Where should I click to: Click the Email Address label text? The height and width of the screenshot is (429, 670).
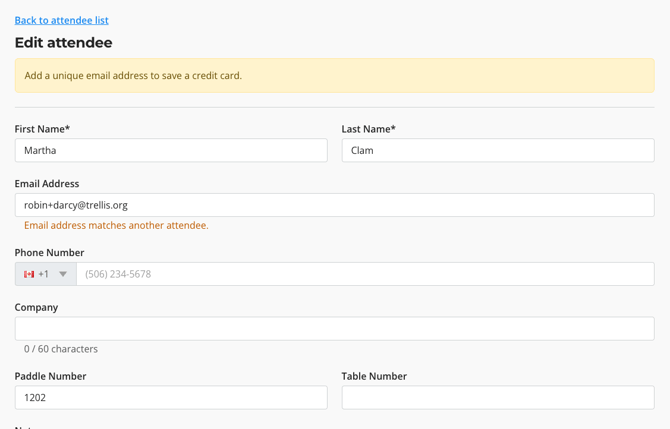coord(47,184)
